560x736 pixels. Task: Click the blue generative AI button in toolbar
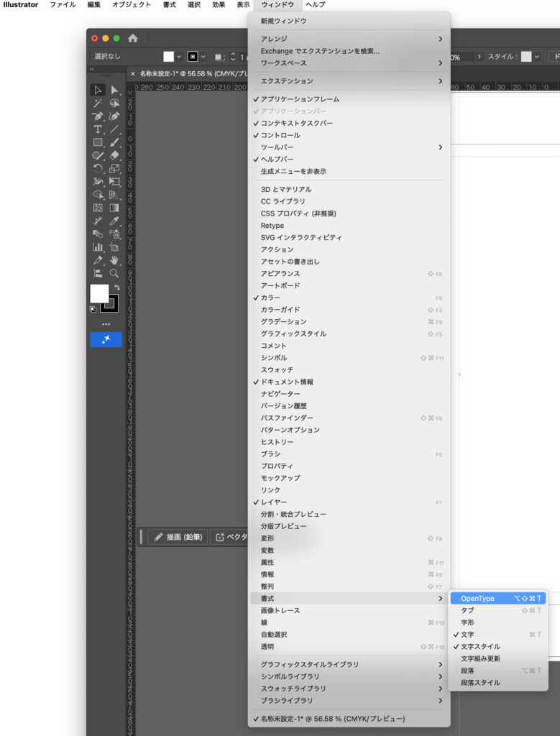tap(106, 339)
